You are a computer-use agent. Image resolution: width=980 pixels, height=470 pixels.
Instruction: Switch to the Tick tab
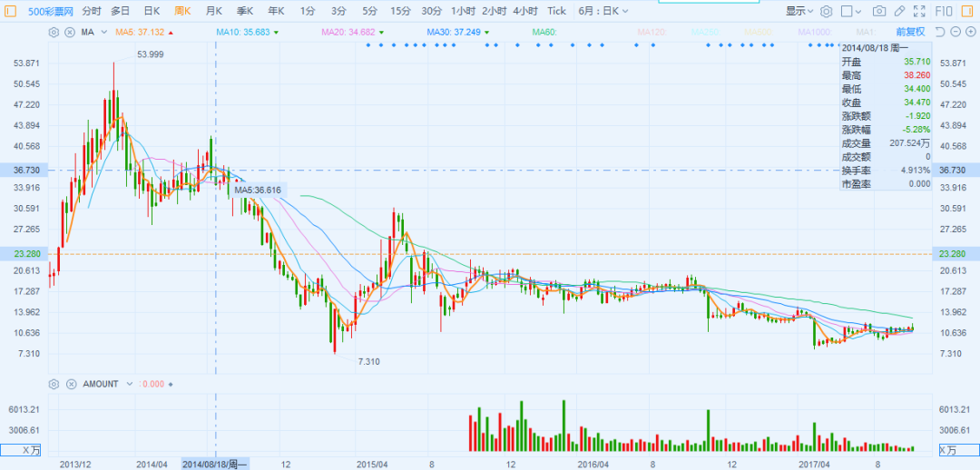[x=556, y=11]
